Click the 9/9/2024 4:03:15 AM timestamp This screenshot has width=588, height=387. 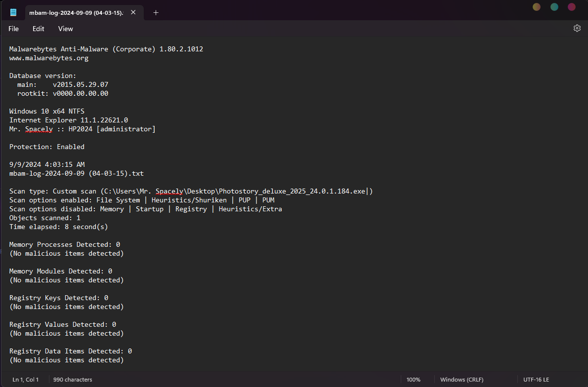(x=47, y=164)
